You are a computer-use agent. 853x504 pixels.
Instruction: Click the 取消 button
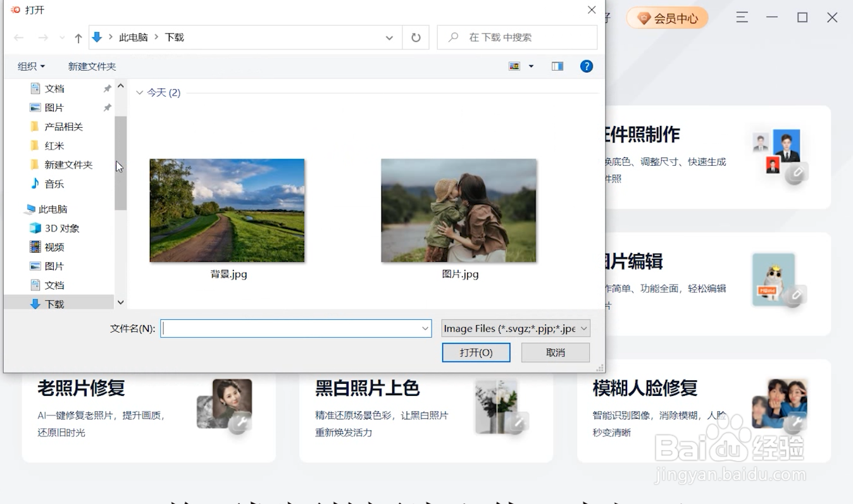pyautogui.click(x=555, y=352)
